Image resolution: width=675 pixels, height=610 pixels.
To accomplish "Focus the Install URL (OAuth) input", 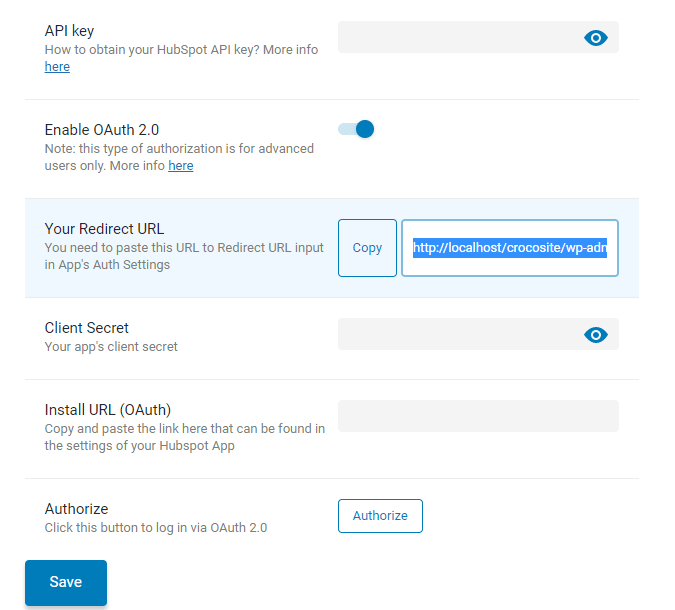I will pos(478,416).
